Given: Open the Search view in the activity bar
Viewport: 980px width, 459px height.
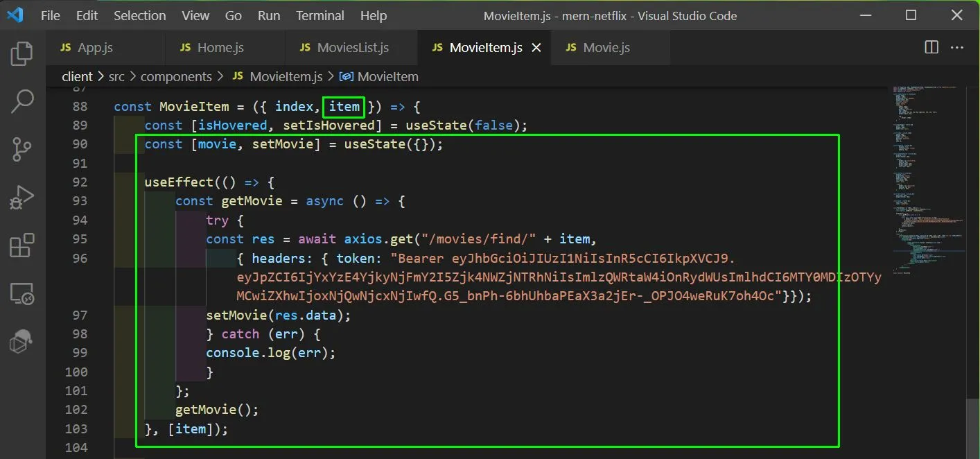Looking at the screenshot, I should 22,101.
